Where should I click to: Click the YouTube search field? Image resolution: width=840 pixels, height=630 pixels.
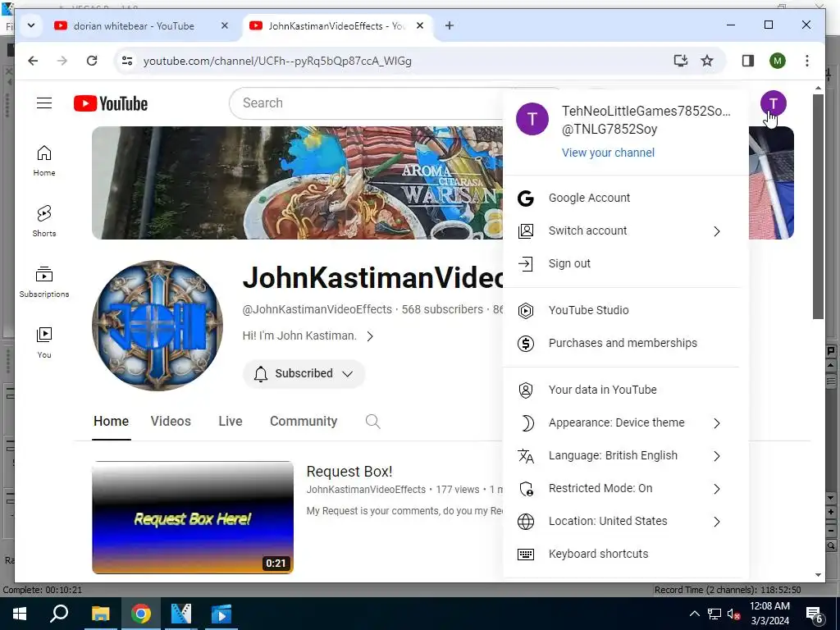(x=370, y=103)
